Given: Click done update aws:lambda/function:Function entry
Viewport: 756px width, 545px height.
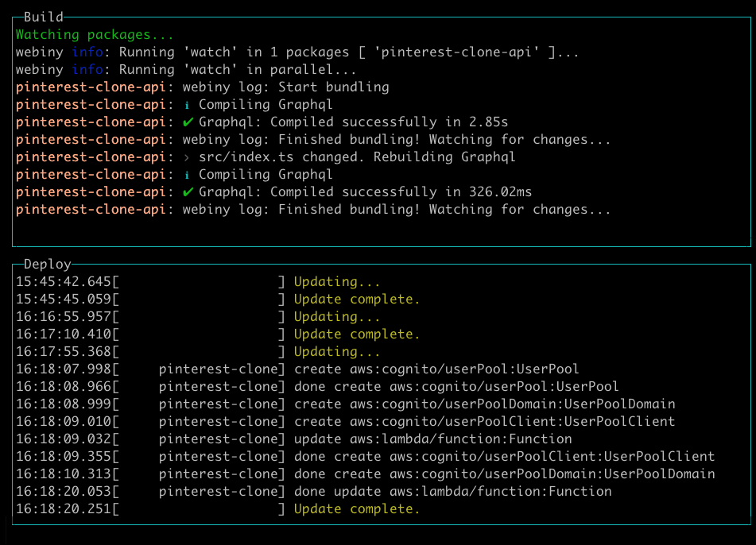Looking at the screenshot, I should 314,492.
